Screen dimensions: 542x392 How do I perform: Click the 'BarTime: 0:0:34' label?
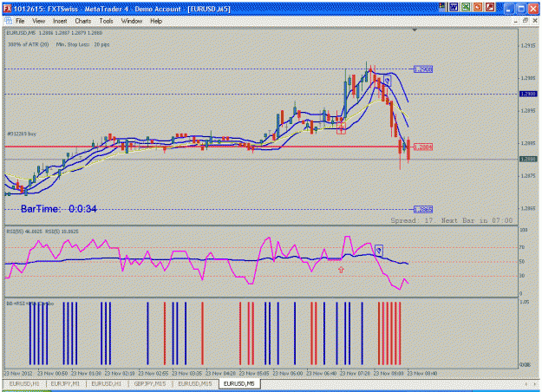(59, 209)
